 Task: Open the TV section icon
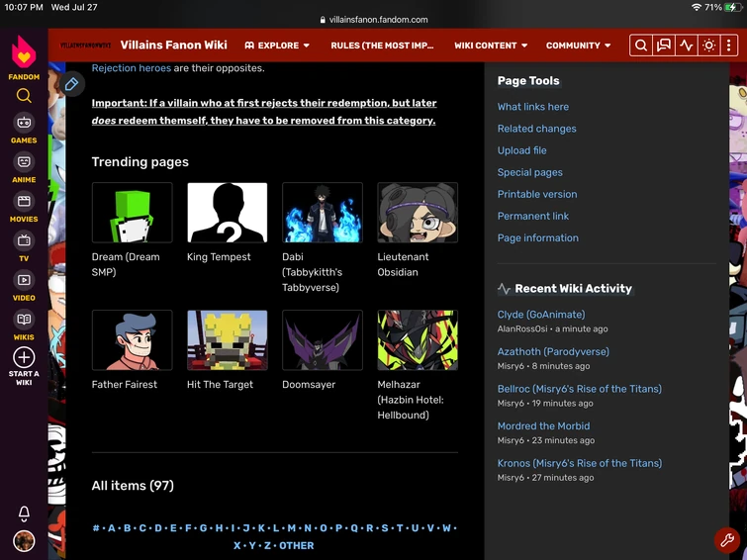24,240
